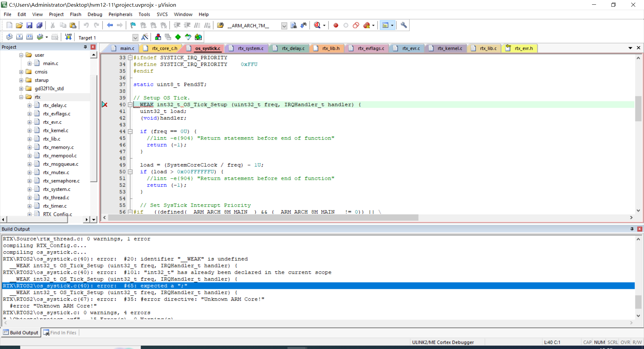Open Manage Run-Time Environment with the green diamond
This screenshot has height=349, width=644.
[x=178, y=37]
